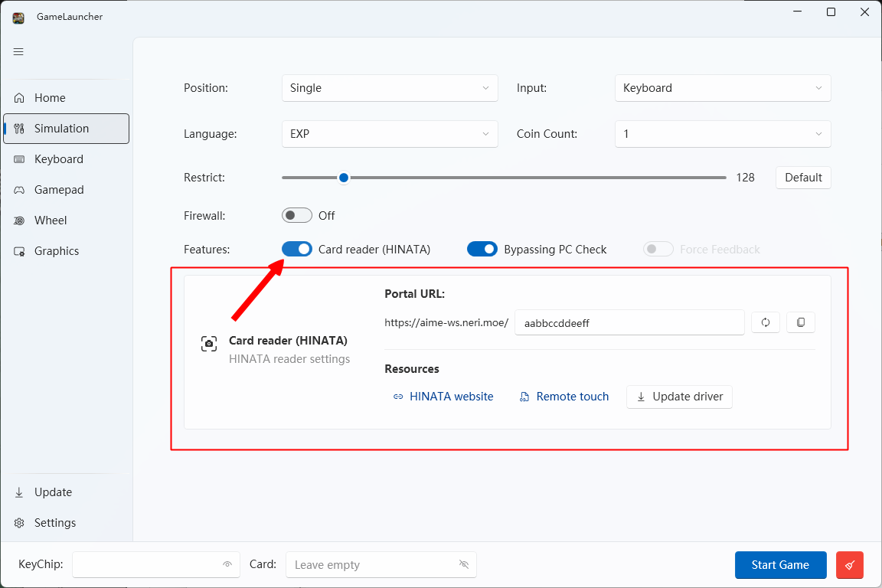This screenshot has height=588, width=882.
Task: Open the Input dropdown set to Keyboard
Action: click(x=723, y=88)
